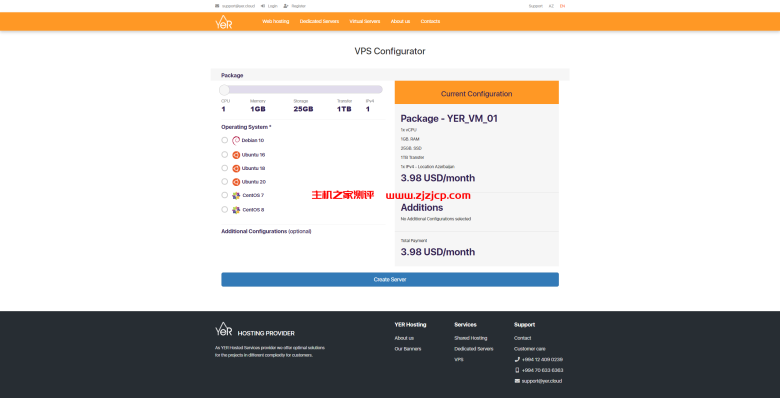Click the Ubuntu 18 logo icon
Screen dimensions: 780x398
(x=236, y=168)
